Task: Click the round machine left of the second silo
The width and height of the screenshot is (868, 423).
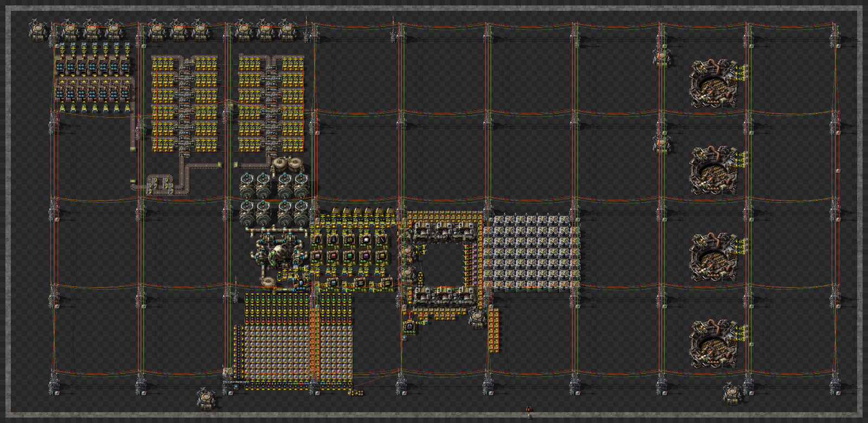Action: tap(661, 144)
